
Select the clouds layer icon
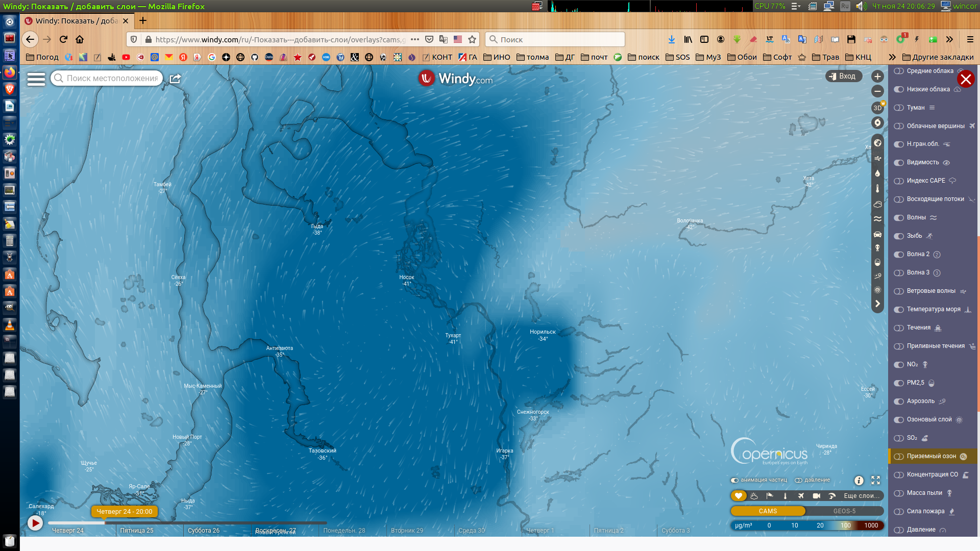tap(877, 204)
